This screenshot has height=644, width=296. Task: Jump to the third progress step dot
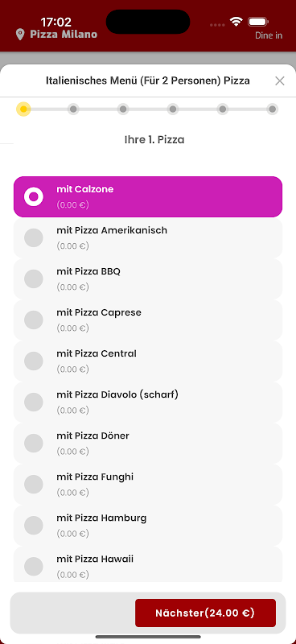[x=123, y=109]
